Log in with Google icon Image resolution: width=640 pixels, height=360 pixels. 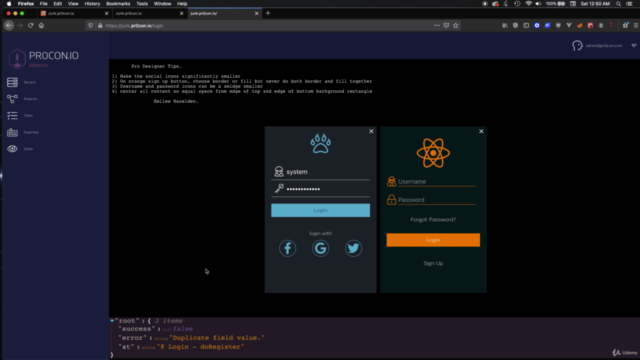[x=320, y=248]
